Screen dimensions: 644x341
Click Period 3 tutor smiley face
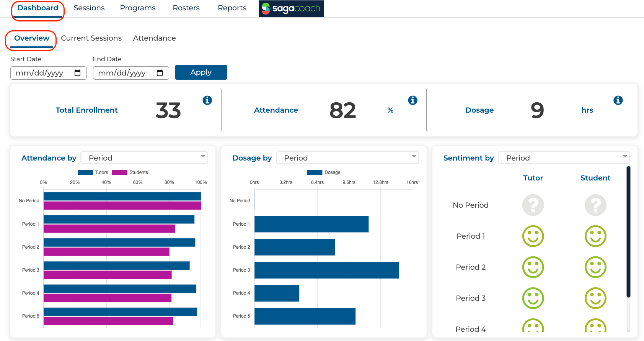[x=533, y=298]
